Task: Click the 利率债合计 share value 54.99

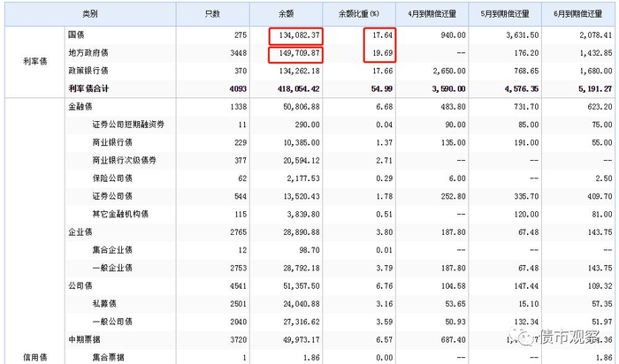Action: click(382, 88)
